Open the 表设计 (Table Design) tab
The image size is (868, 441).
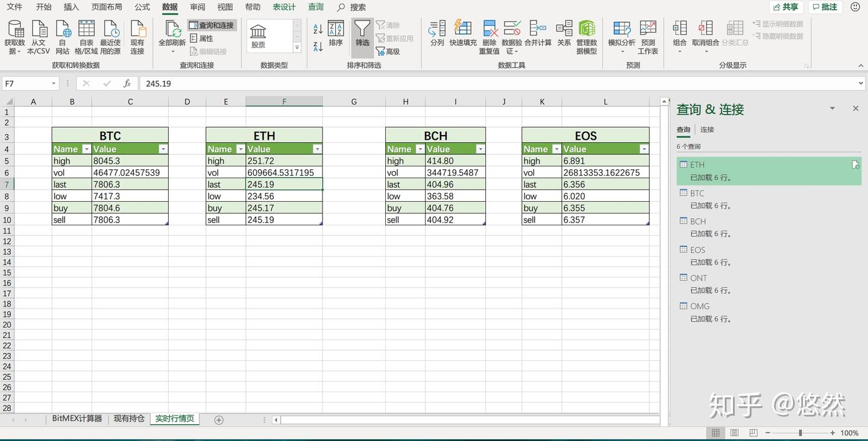coord(284,7)
